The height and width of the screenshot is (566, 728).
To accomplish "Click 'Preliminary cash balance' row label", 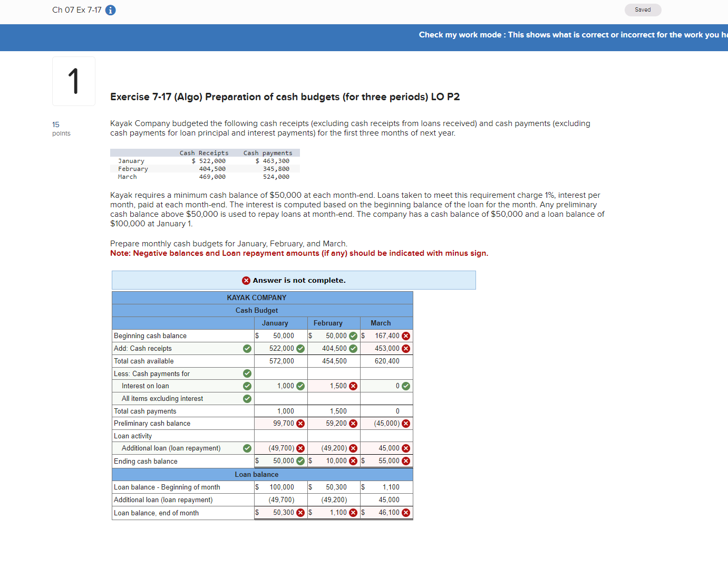I will click(152, 424).
